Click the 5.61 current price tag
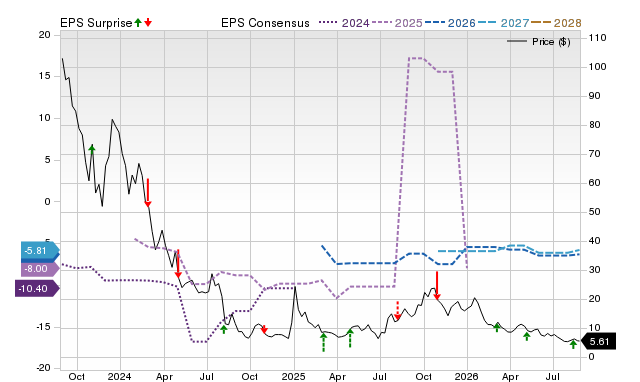This screenshot has width=640, height=382. (598, 342)
